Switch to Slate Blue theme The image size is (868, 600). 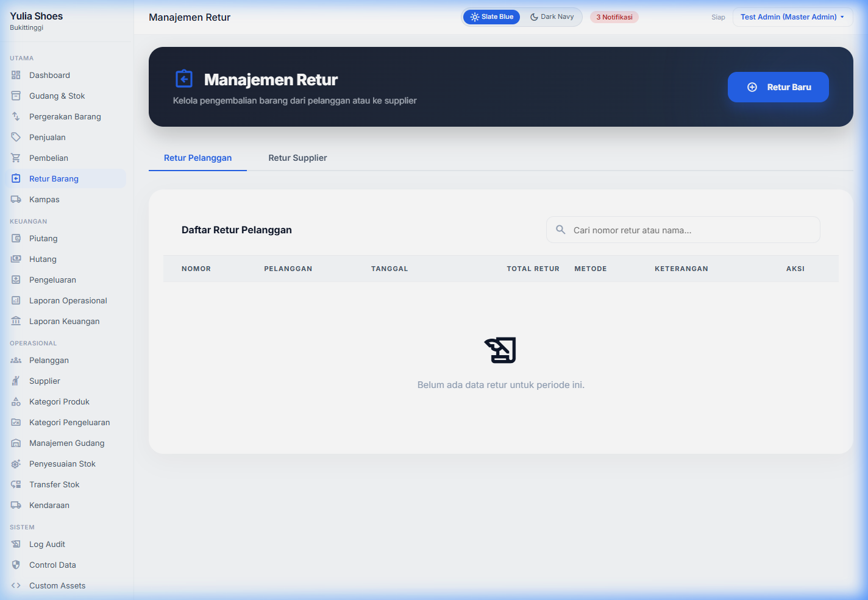point(492,17)
